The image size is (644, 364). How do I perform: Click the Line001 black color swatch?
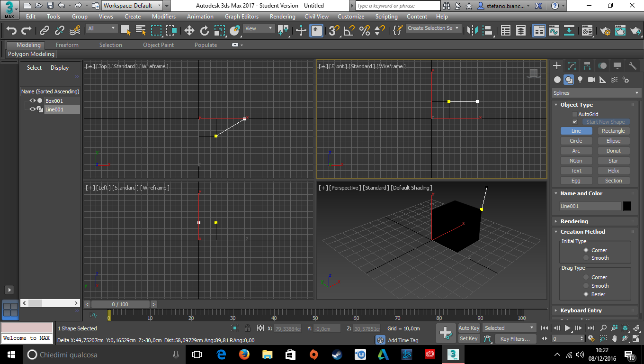627,206
